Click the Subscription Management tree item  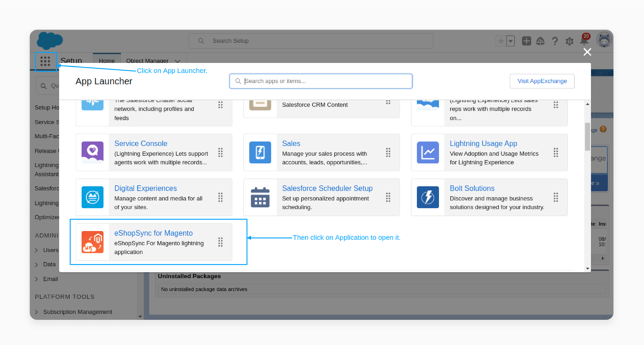(x=78, y=311)
